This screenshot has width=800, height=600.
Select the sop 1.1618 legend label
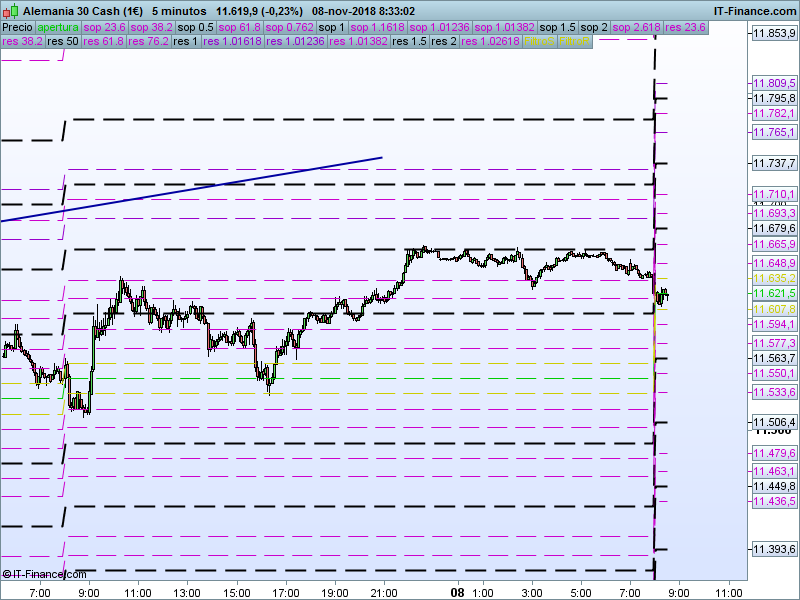(377, 27)
